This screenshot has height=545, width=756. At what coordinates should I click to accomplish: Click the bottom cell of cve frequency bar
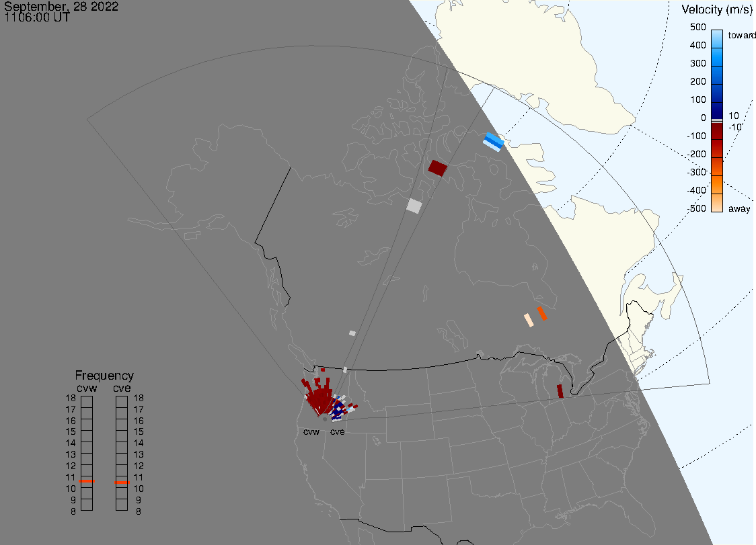pyautogui.click(x=122, y=505)
